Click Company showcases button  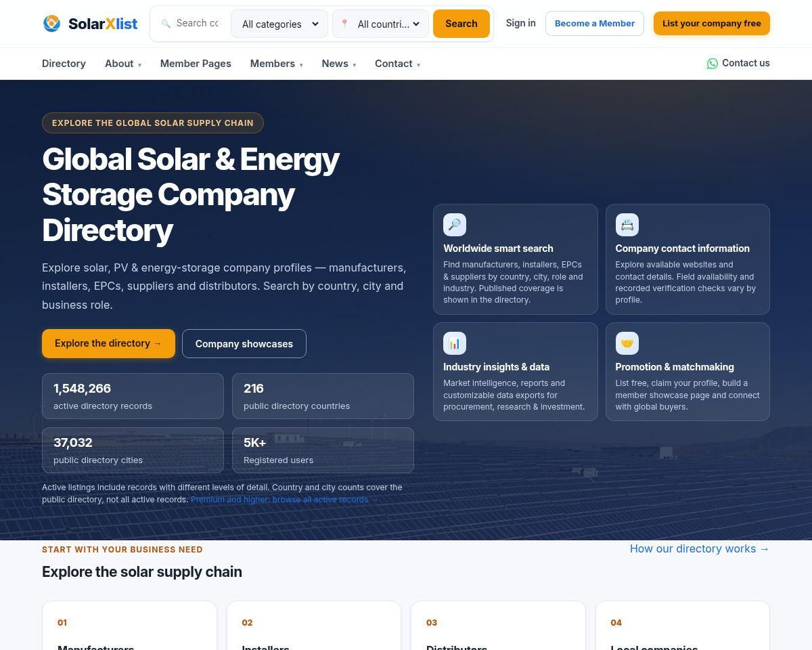[x=244, y=344]
